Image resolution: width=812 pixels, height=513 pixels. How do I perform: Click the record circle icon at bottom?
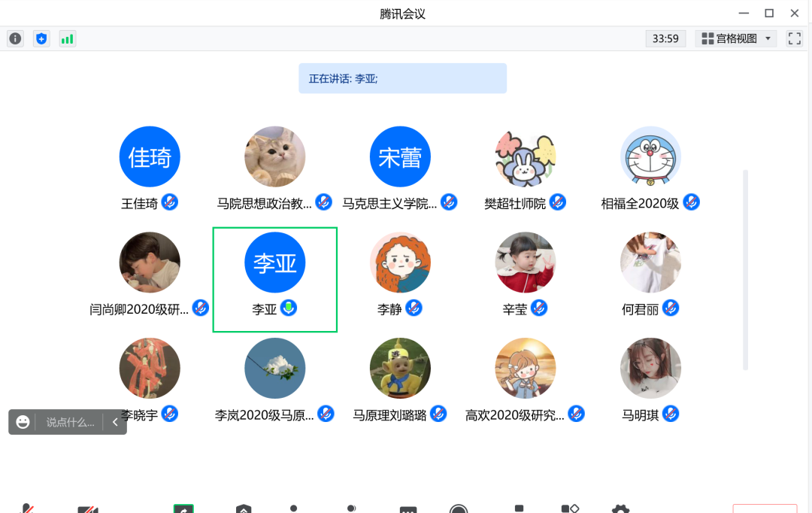(459, 508)
